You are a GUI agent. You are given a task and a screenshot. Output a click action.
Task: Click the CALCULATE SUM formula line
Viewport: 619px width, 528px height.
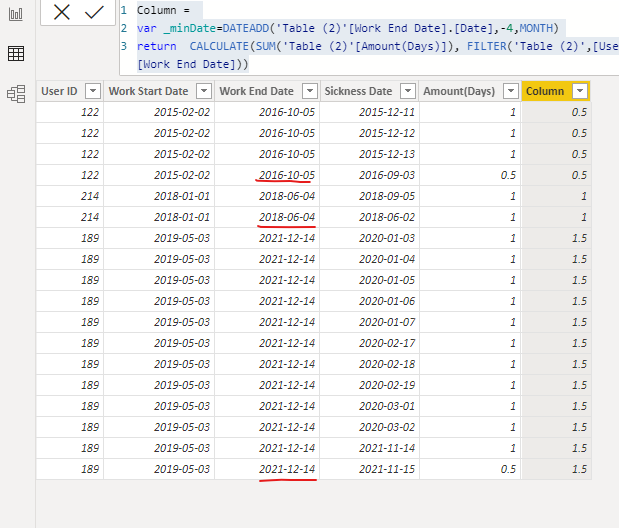click(377, 46)
